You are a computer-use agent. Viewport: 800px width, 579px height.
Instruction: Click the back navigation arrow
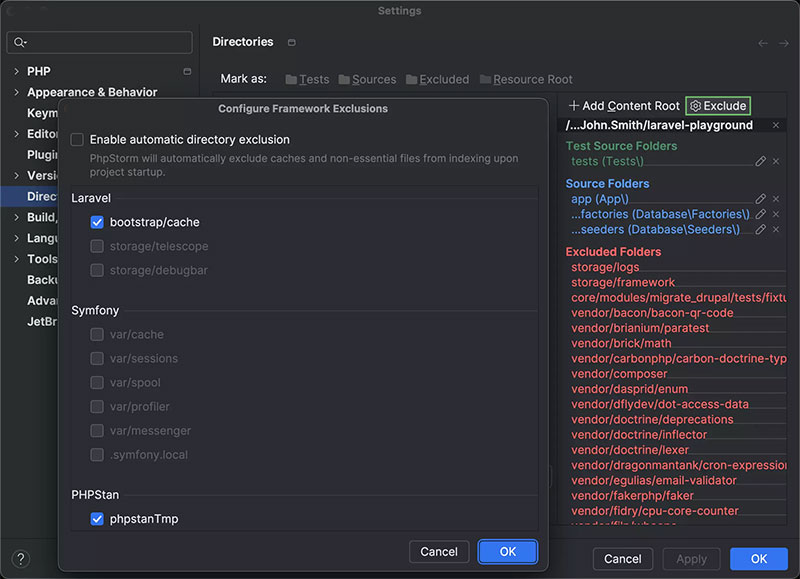coord(763,43)
